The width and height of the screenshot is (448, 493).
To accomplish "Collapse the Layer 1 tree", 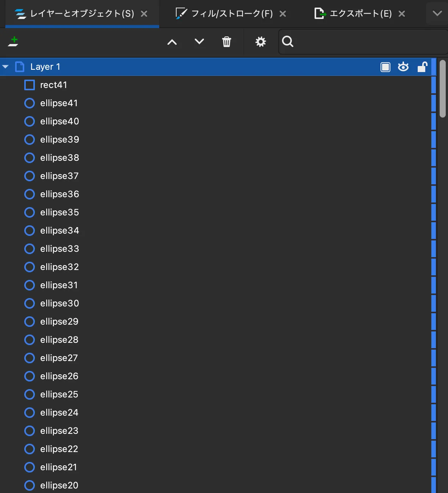I will tap(6, 67).
